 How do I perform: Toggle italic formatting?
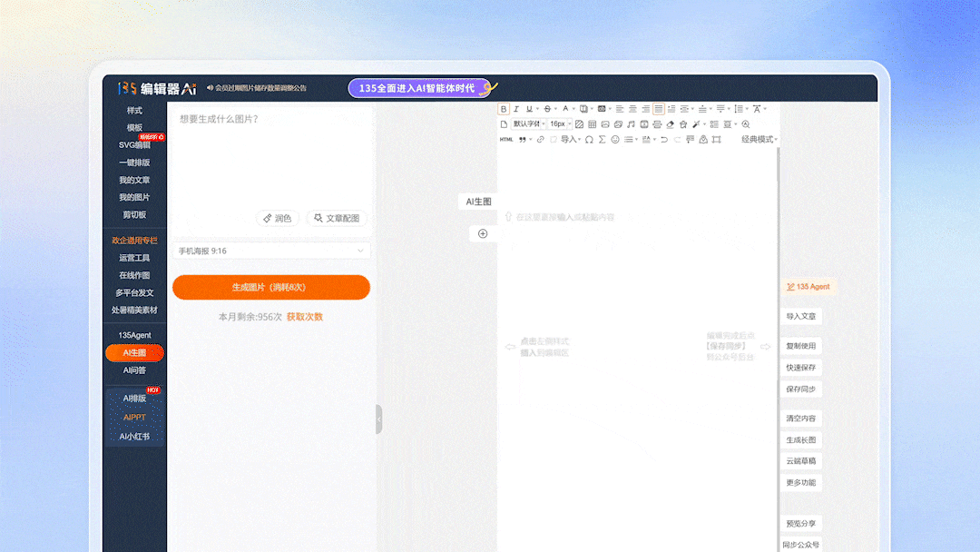[x=515, y=109]
